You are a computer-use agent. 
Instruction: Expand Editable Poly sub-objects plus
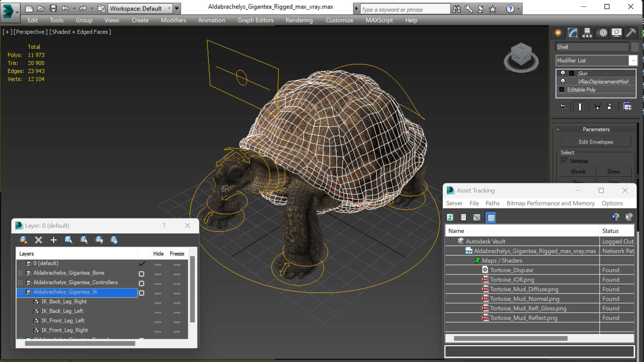[562, 89]
